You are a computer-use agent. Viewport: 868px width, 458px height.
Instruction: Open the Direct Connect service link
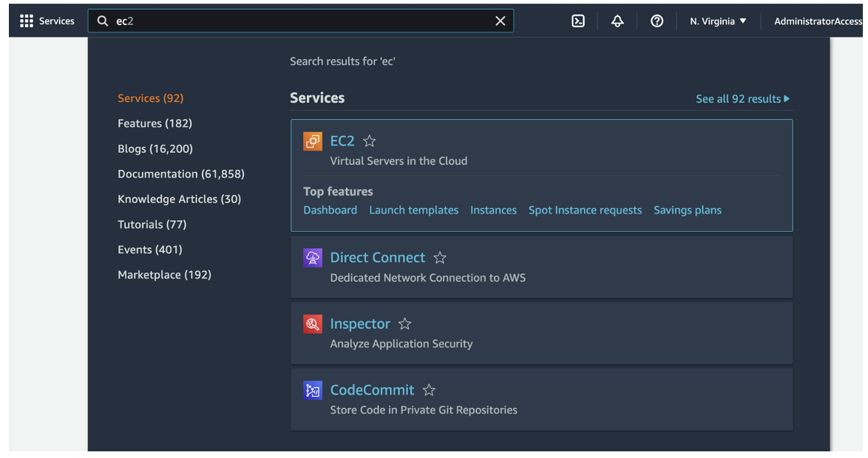[378, 258]
